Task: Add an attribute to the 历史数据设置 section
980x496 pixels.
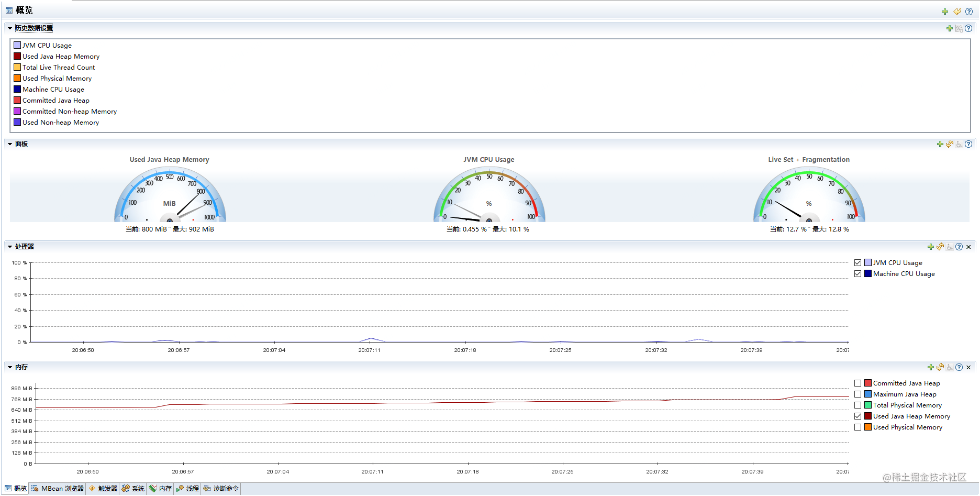Action: coord(950,28)
